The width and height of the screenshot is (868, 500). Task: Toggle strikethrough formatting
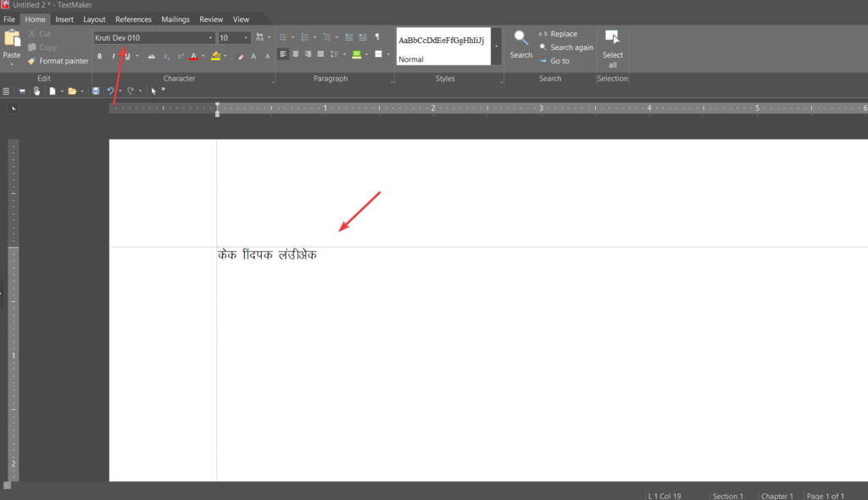(151, 56)
